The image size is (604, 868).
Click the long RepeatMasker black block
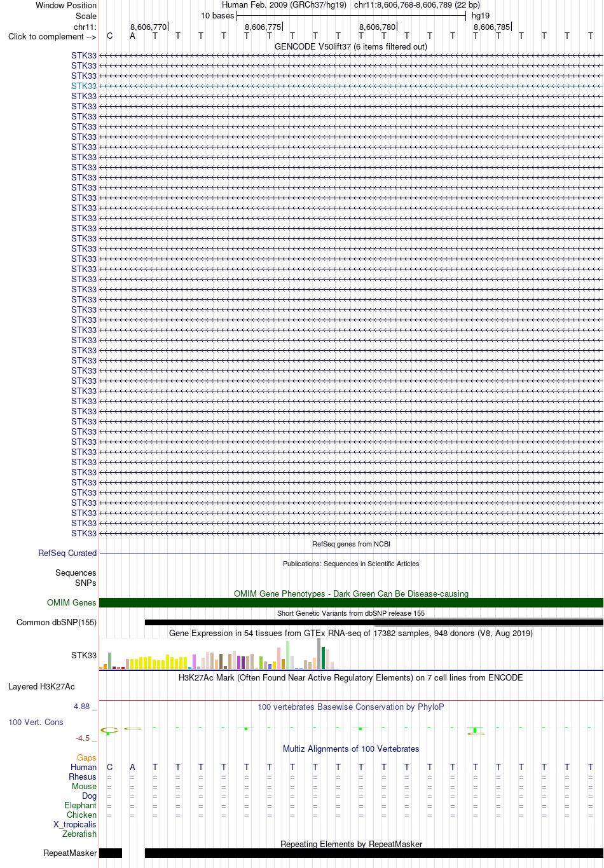pyautogui.click(x=374, y=853)
